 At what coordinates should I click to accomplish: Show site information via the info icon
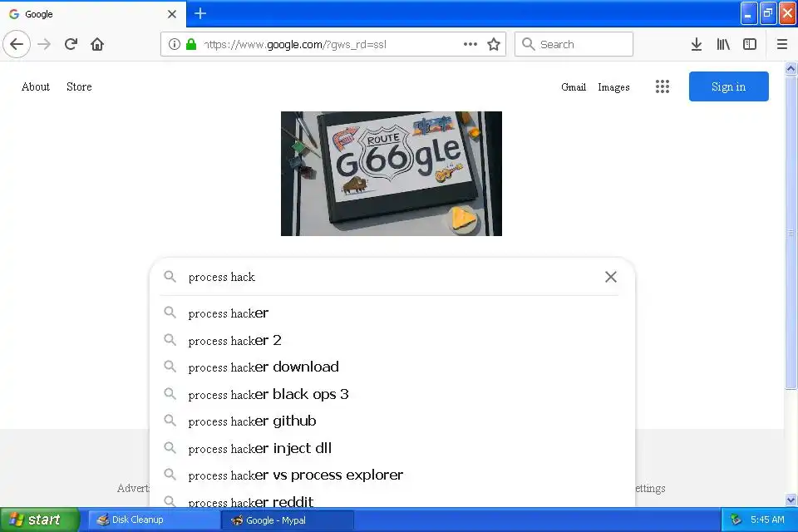point(174,44)
